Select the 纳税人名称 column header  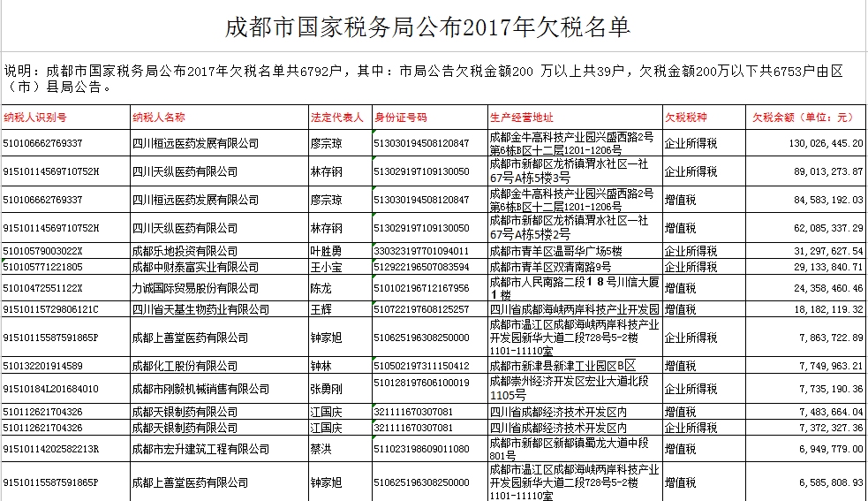click(x=159, y=118)
